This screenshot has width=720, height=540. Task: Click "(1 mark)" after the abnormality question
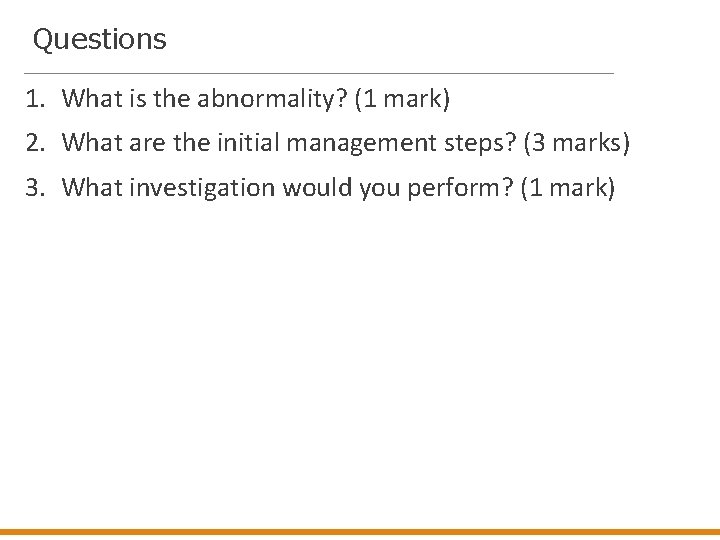(402, 99)
